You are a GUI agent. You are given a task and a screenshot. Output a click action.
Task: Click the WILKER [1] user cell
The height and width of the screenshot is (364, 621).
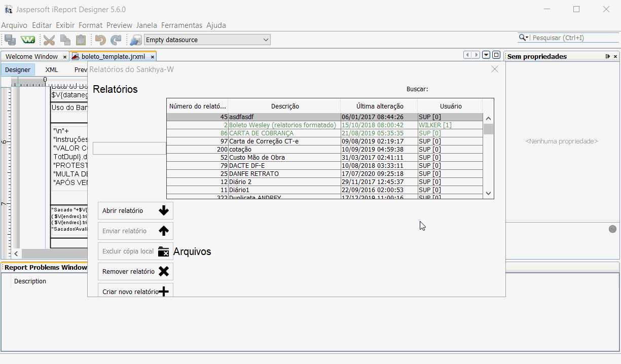[x=450, y=125]
